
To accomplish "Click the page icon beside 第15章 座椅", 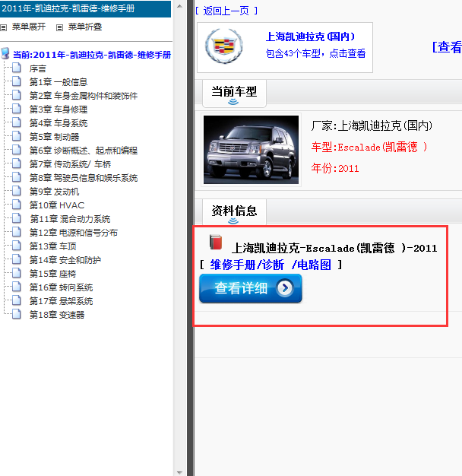I will (17, 273).
